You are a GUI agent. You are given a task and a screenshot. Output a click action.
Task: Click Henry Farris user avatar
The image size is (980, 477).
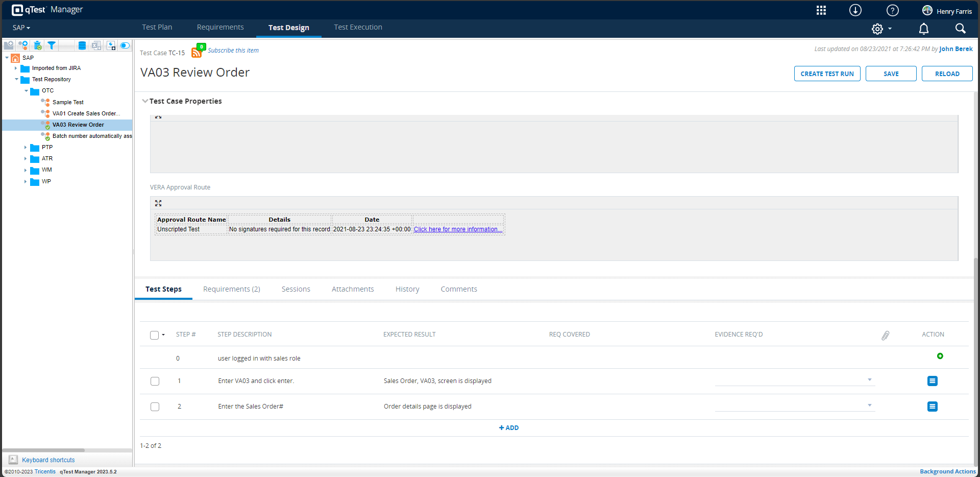click(x=927, y=10)
